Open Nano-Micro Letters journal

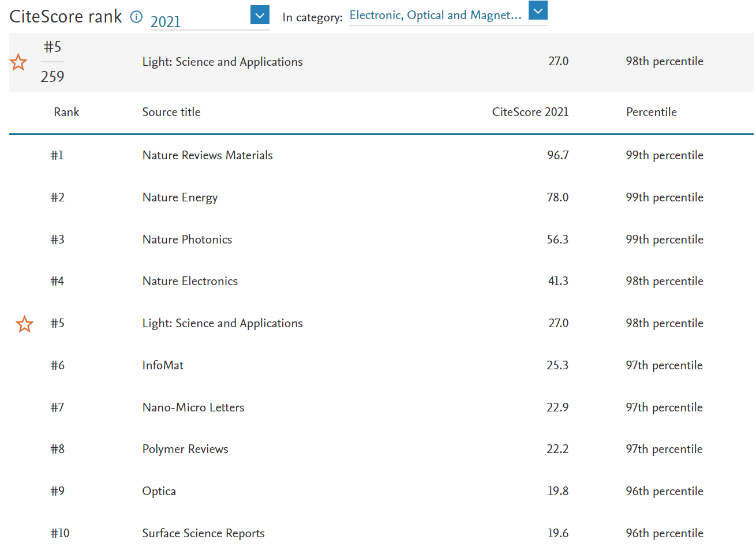click(x=193, y=407)
